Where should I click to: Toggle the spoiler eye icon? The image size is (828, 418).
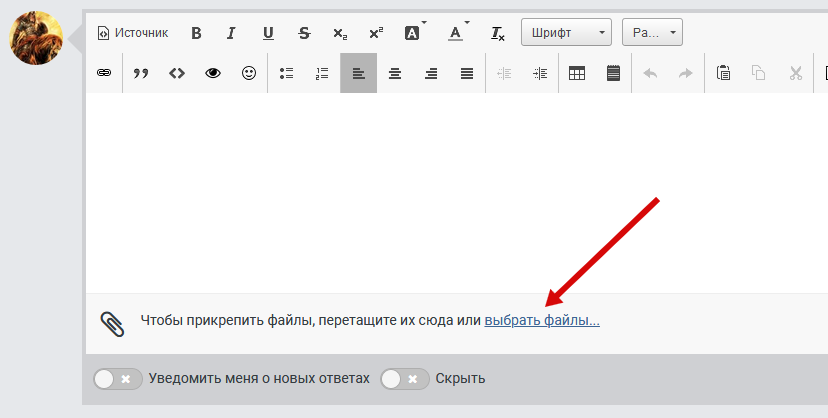pyautogui.click(x=213, y=73)
